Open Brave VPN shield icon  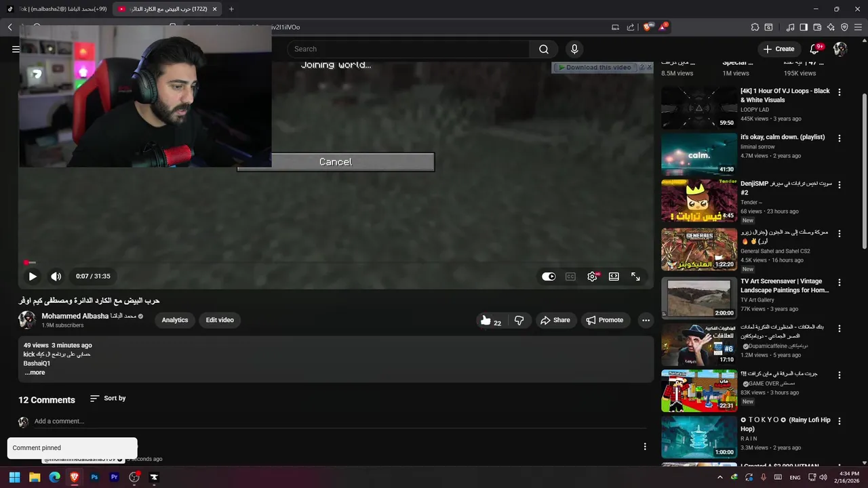[x=844, y=27]
